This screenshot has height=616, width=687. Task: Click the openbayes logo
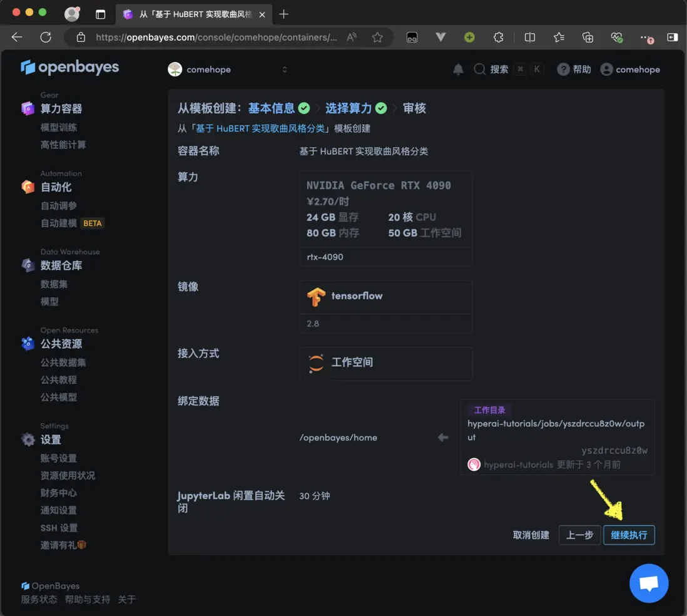[69, 67]
